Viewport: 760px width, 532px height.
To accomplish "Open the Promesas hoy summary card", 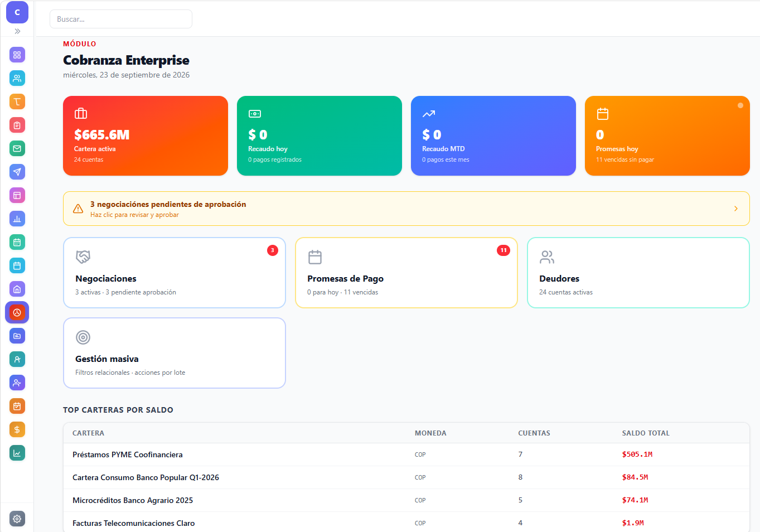I will coord(667,136).
